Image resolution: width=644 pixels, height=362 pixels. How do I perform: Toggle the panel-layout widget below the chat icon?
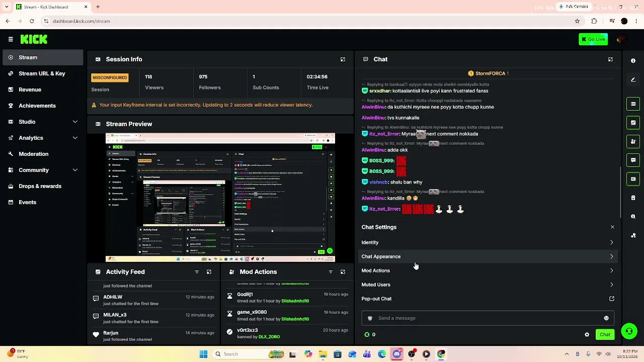(633, 179)
